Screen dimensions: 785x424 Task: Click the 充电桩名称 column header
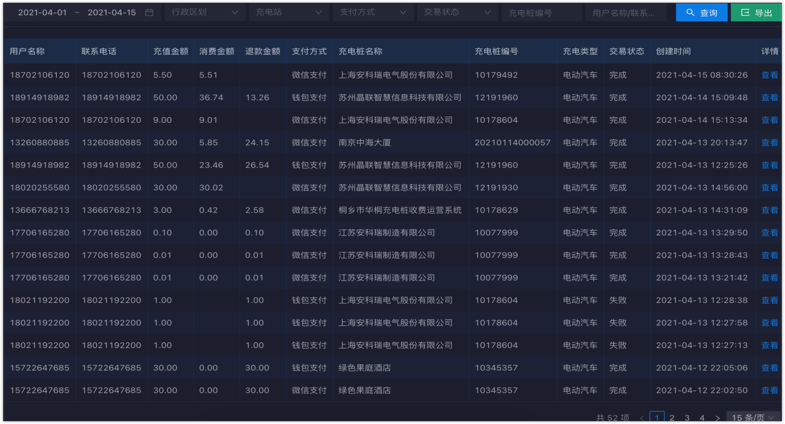360,51
